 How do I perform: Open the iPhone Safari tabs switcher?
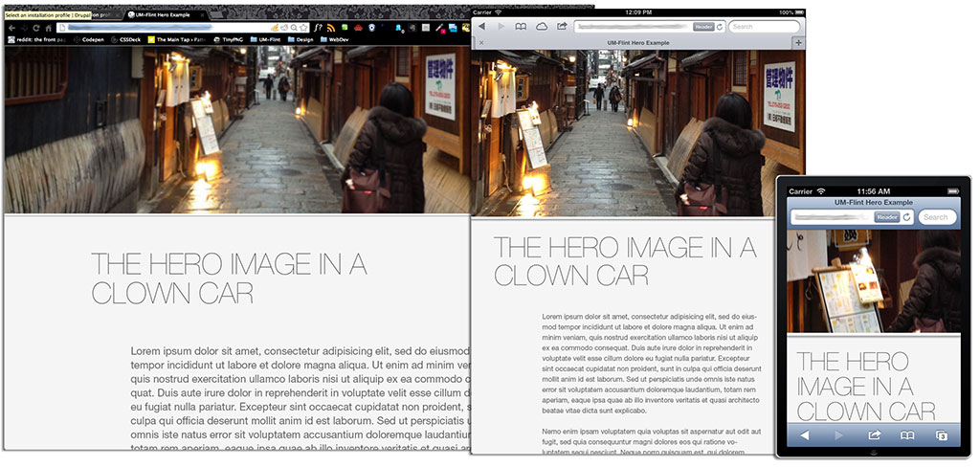pyautogui.click(x=942, y=436)
